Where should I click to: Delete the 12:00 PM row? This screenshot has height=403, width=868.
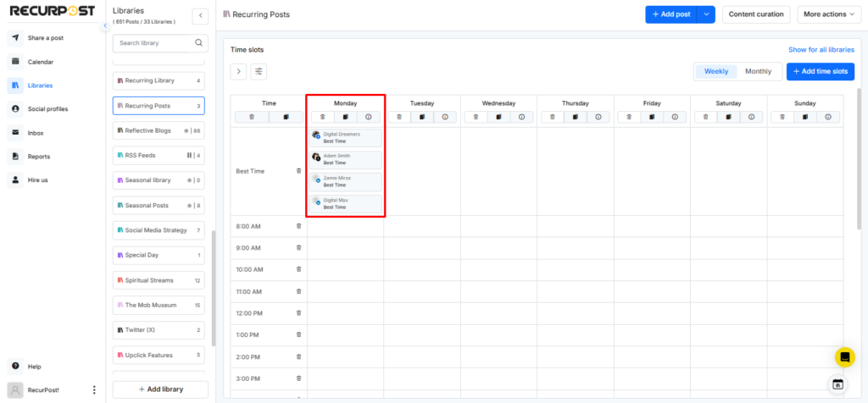click(x=299, y=313)
